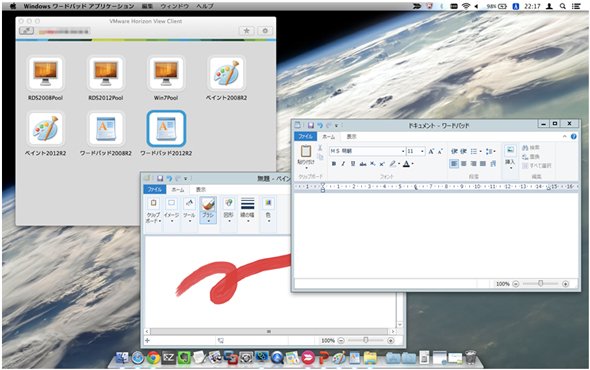Screen dimensions: 590x370
Task: Click the WordPad zoom slider handle
Action: (x=540, y=283)
